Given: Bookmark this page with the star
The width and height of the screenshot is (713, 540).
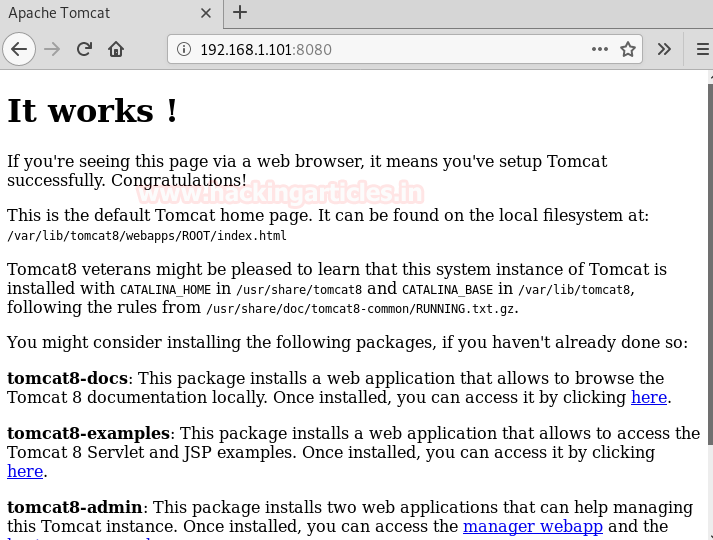Looking at the screenshot, I should (x=628, y=49).
